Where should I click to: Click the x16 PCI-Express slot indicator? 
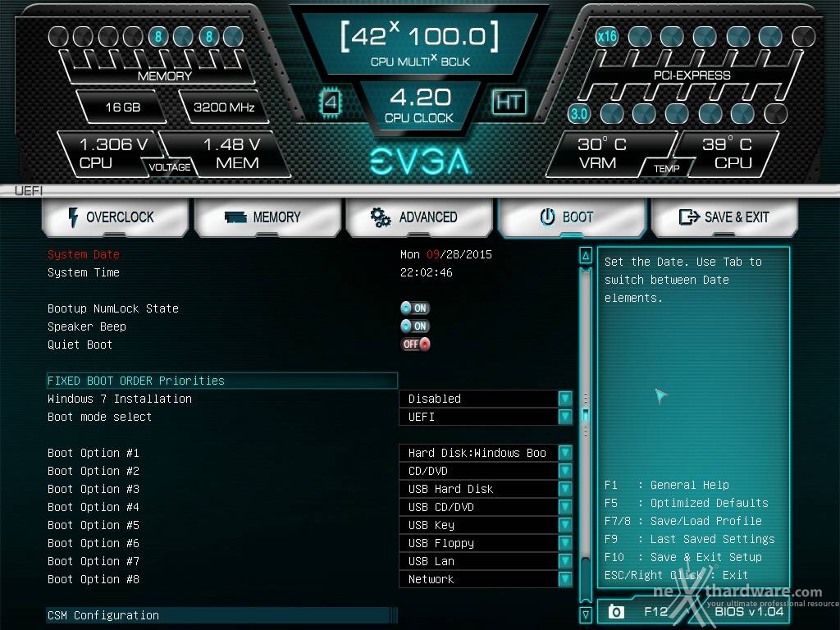(607, 36)
